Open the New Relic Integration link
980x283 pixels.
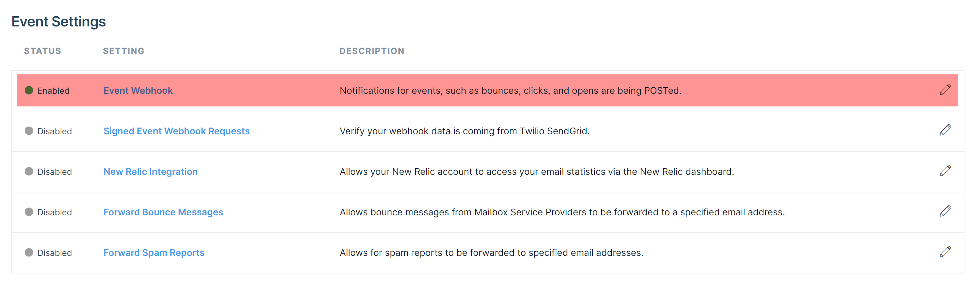coord(150,171)
